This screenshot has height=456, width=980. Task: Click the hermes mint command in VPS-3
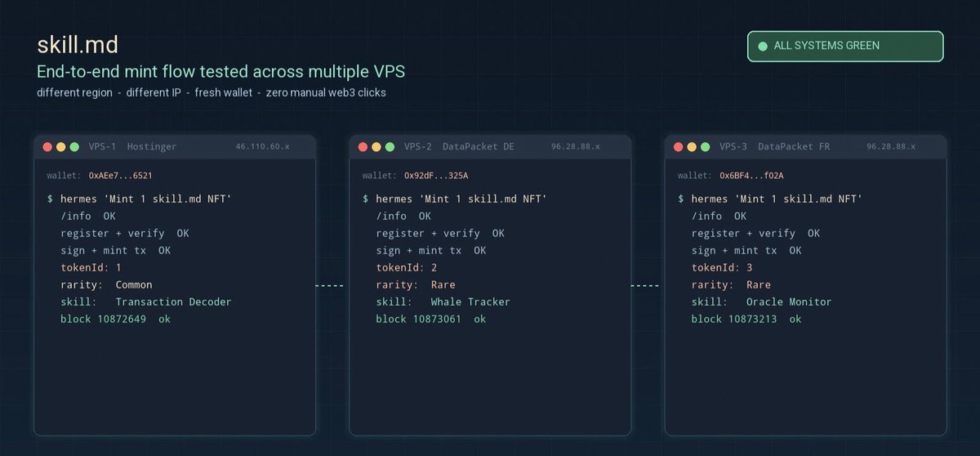(x=770, y=199)
